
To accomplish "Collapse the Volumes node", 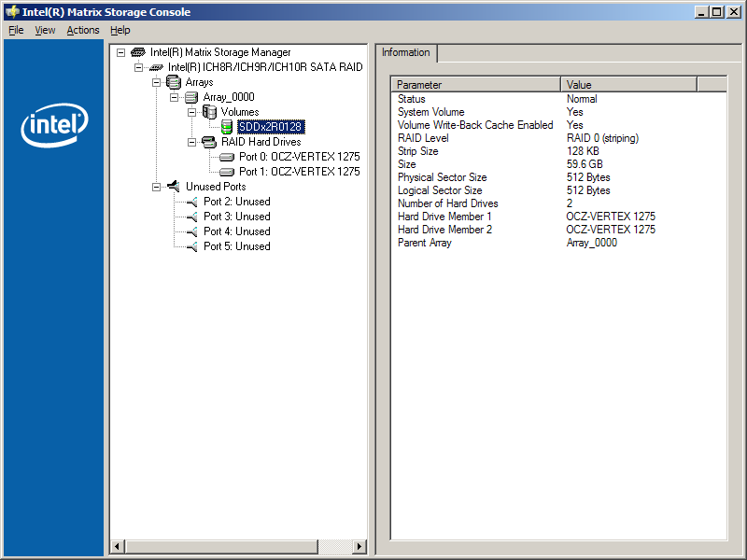I will click(x=192, y=112).
